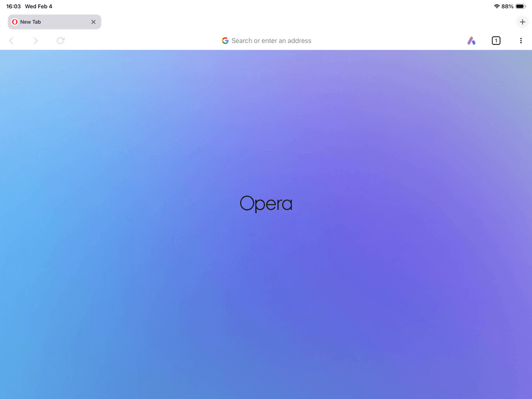Click the plus icon to add a tab
This screenshot has width=532, height=399.
pyautogui.click(x=523, y=22)
